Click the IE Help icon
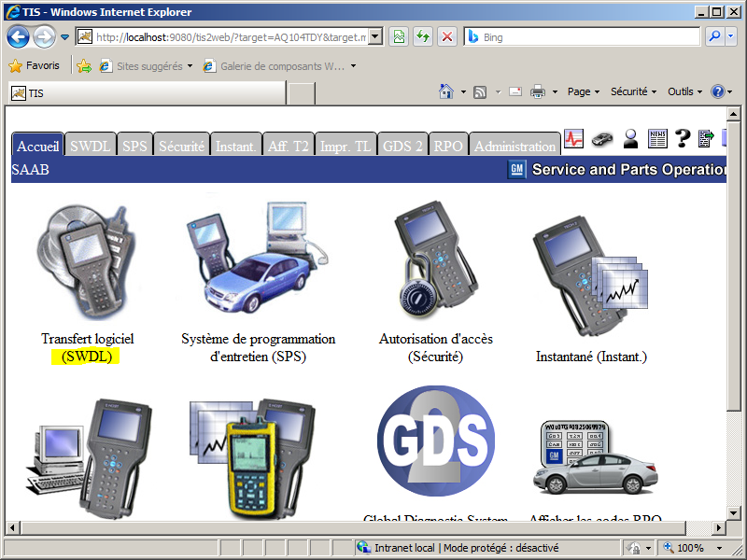Screen dimensions: 747x560 (717, 91)
